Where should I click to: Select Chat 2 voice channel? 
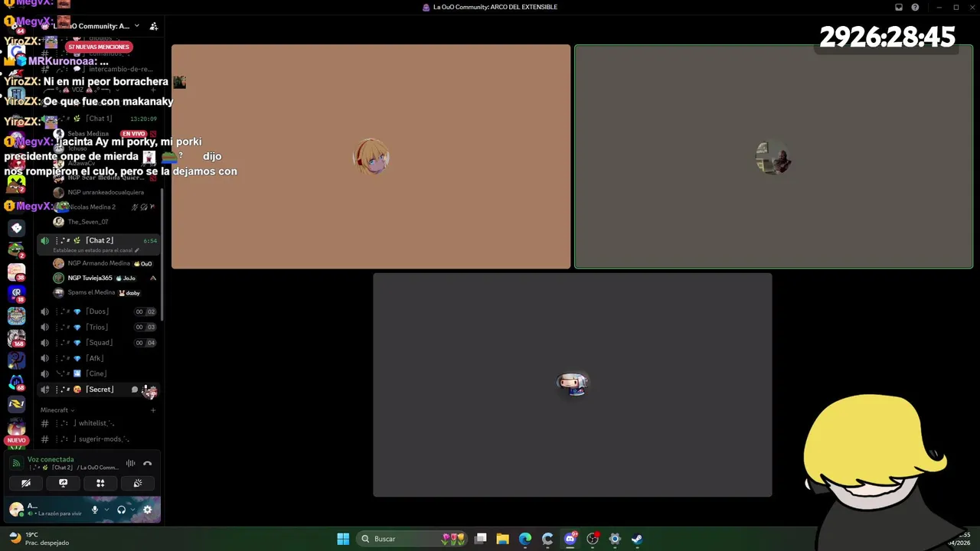[x=100, y=240]
